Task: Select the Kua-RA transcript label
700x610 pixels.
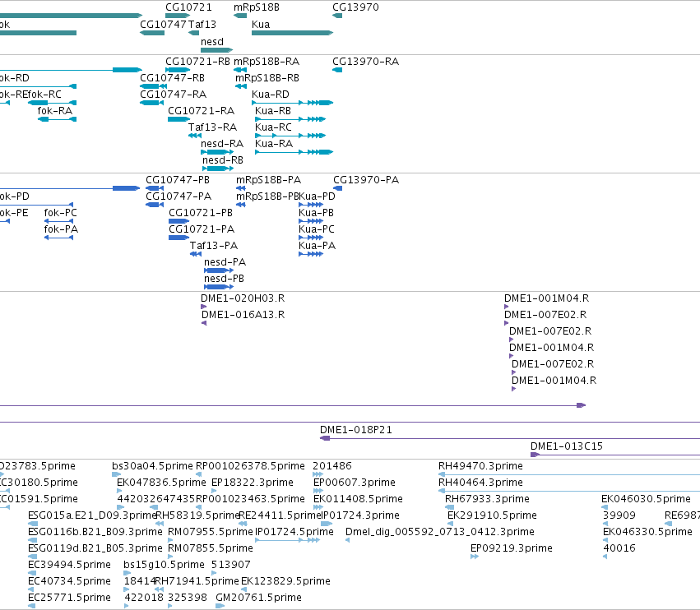Action: pos(274,144)
